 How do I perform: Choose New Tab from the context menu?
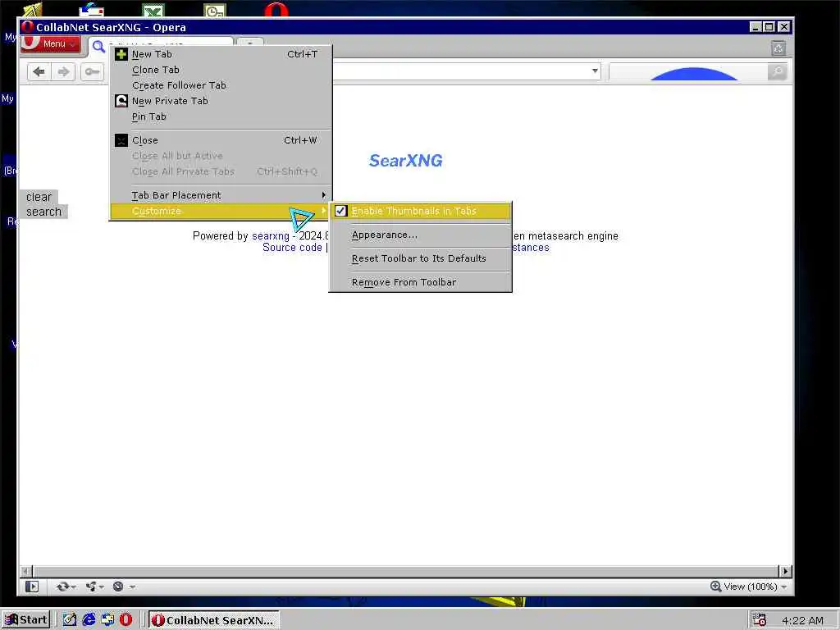pos(221,54)
